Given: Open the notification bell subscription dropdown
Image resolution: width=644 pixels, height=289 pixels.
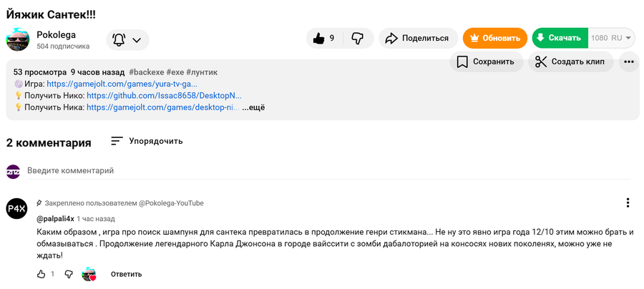Looking at the screenshot, I should click(x=127, y=40).
